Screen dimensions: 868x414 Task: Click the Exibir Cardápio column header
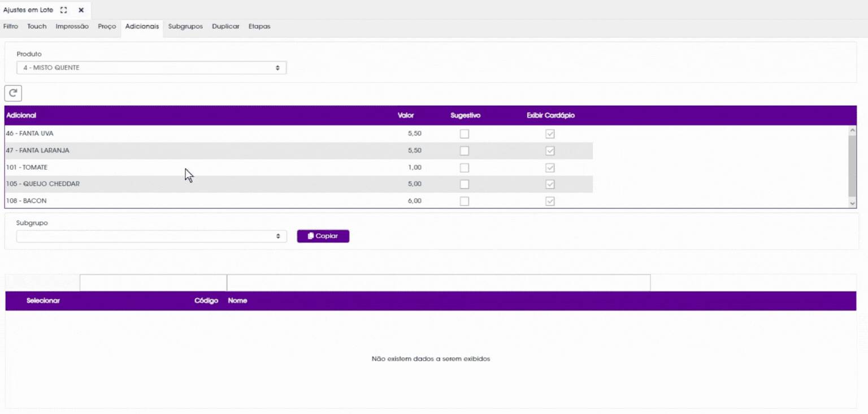550,115
